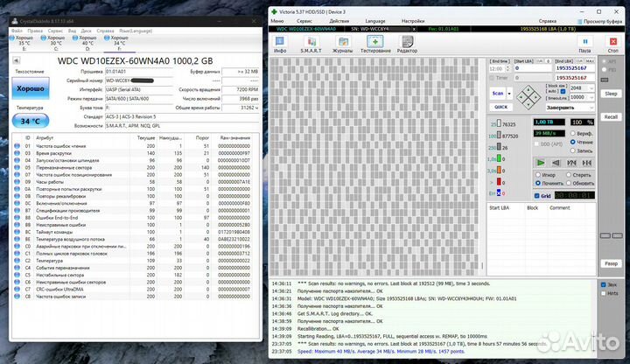Open the Сервис menu in Victoria
This screenshot has width=630, height=364.
305,18
